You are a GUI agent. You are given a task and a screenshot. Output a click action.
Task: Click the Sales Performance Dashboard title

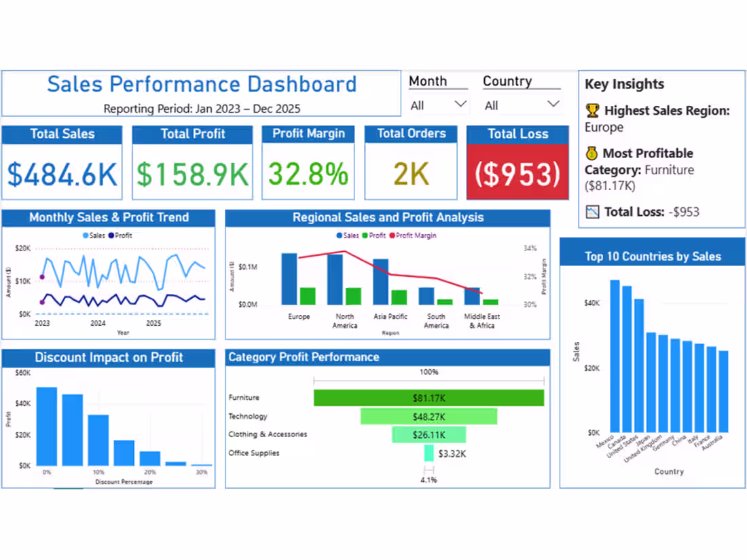point(202,84)
